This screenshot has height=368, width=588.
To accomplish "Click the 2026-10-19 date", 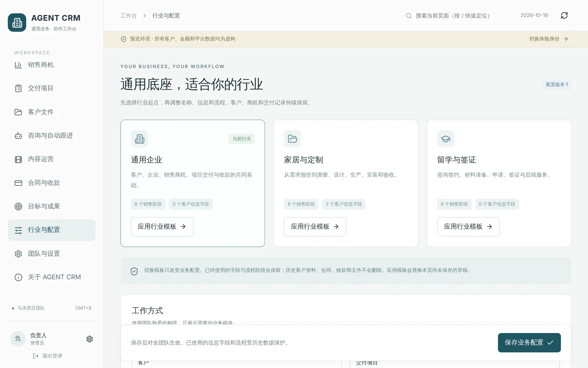I will pos(534,15).
